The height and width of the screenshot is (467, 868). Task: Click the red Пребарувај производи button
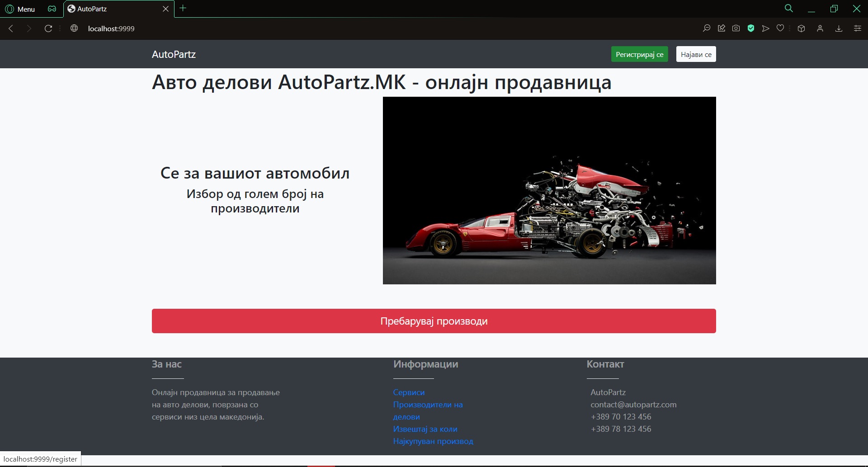point(434,321)
